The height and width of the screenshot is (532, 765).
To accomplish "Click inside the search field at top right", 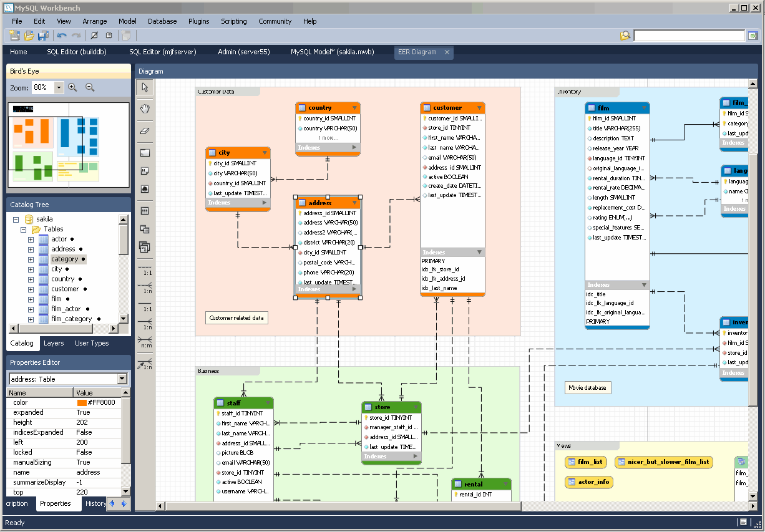I will 689,36.
